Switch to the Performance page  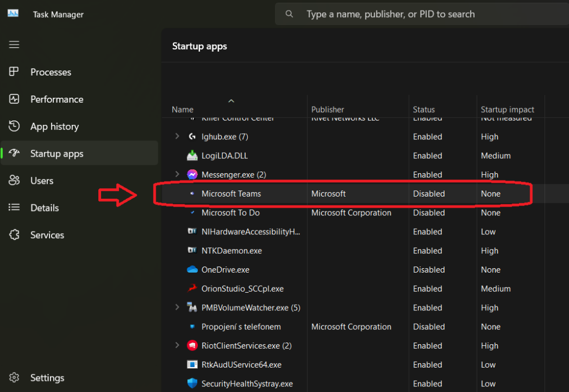tap(79, 99)
